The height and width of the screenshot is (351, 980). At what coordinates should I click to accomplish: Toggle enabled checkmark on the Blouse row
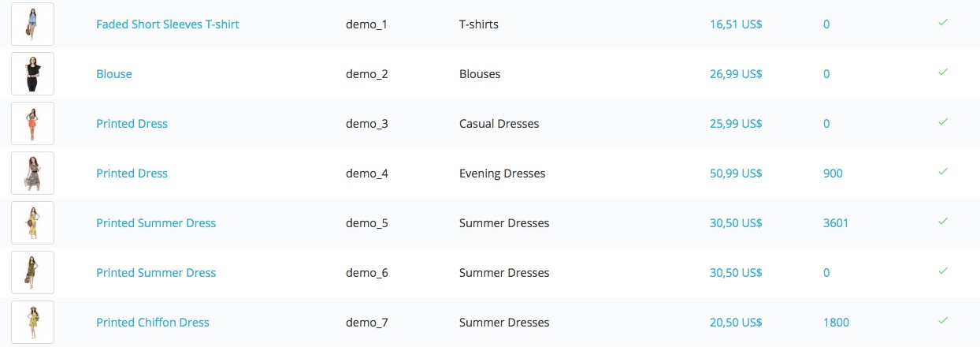click(943, 73)
